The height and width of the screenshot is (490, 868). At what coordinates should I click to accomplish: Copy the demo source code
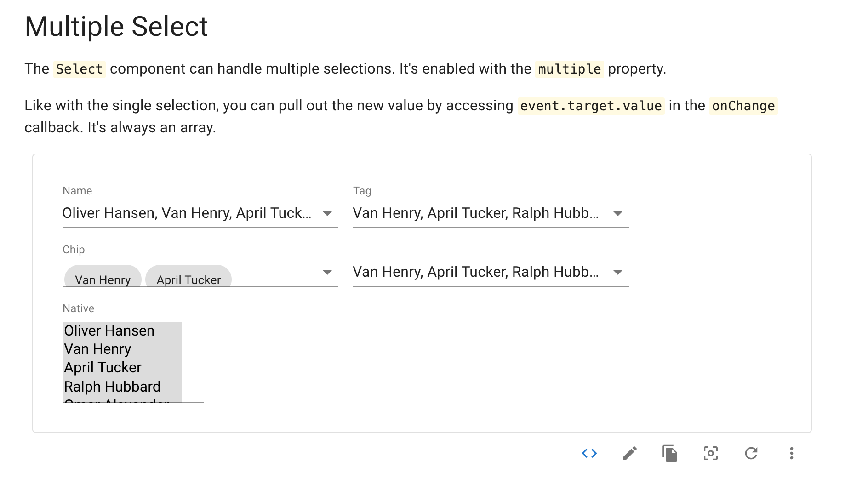tap(670, 454)
